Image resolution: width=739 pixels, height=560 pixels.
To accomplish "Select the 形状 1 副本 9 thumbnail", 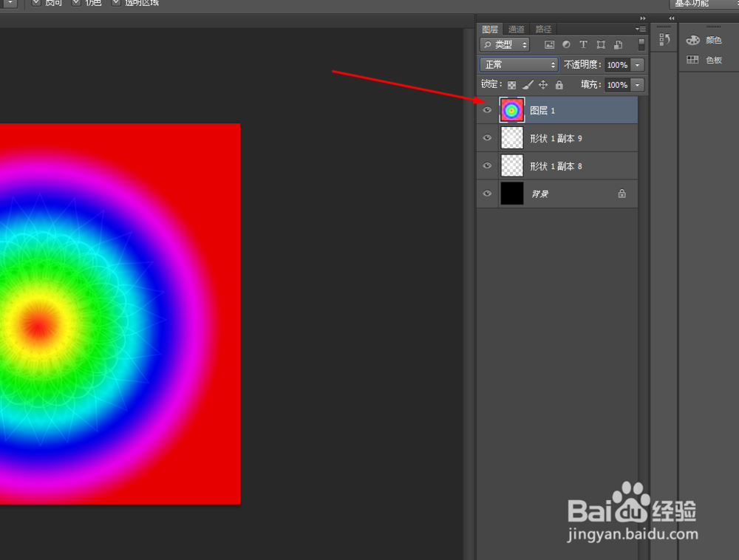I will click(x=512, y=138).
